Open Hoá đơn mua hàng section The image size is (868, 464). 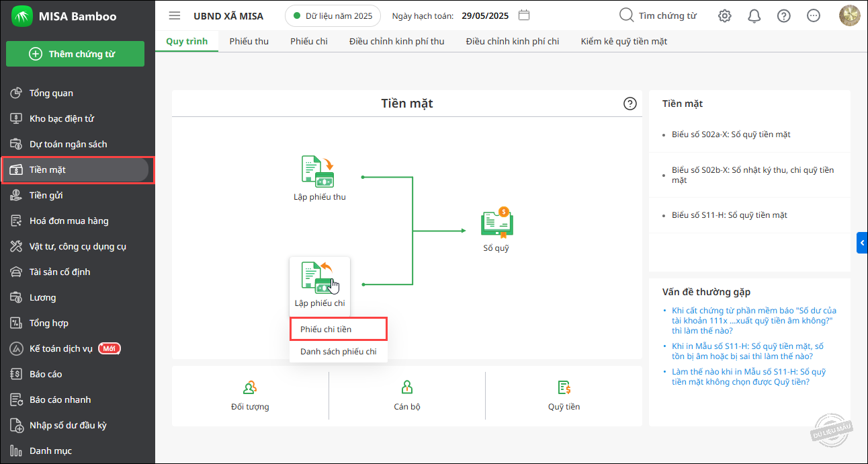click(77, 221)
